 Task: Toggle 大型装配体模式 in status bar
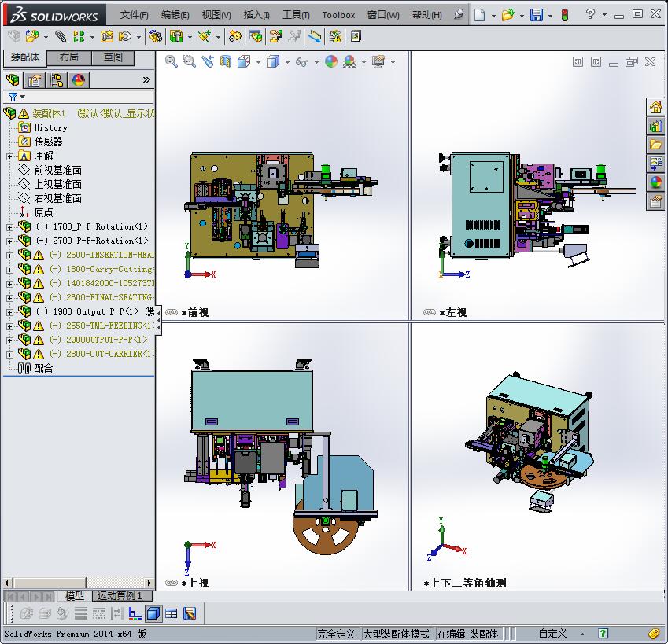[x=396, y=634]
